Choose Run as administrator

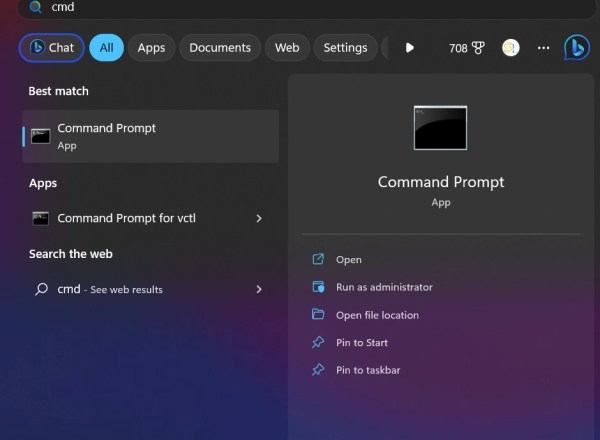[x=384, y=287]
